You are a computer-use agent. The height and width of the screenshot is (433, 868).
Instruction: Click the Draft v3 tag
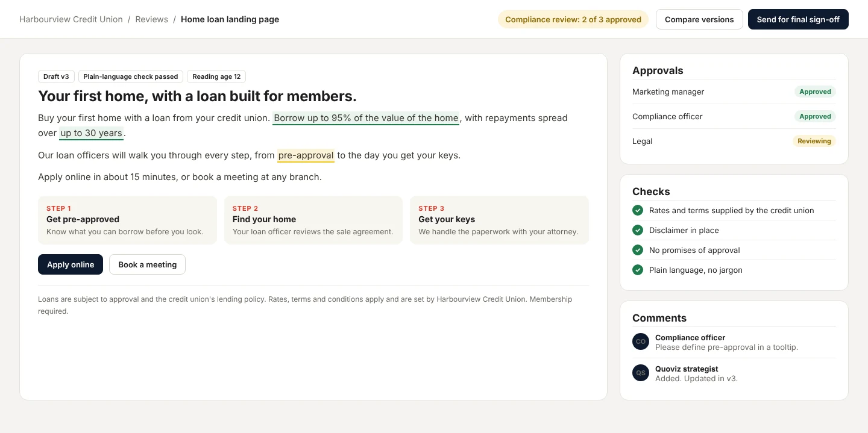[56, 76]
